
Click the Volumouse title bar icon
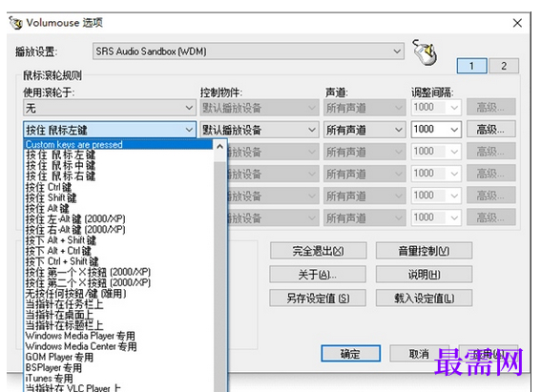pyautogui.click(x=15, y=23)
